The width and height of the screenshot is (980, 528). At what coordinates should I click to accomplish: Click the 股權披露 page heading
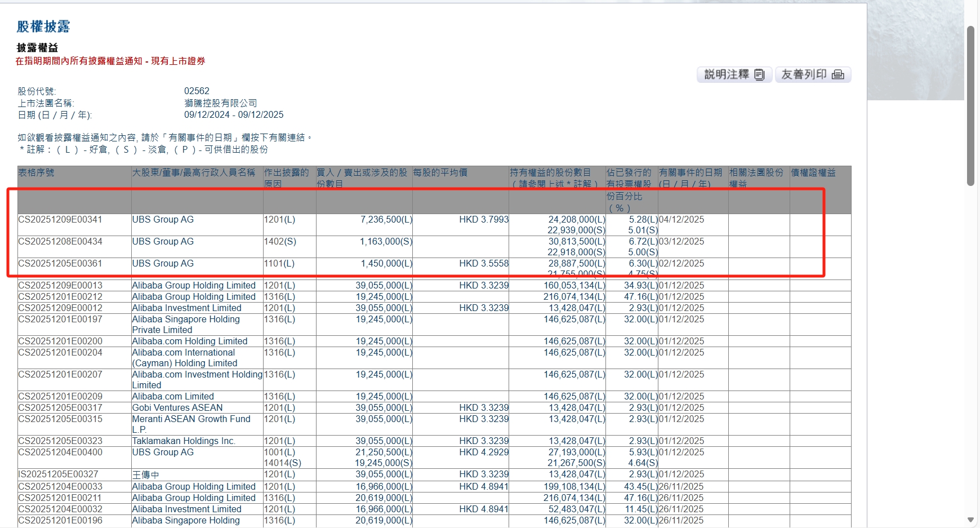(43, 26)
